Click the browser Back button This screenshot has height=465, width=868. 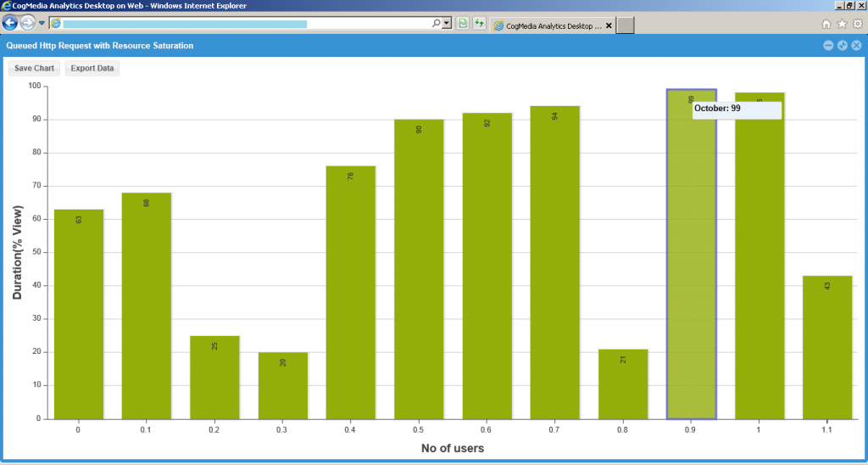11,24
